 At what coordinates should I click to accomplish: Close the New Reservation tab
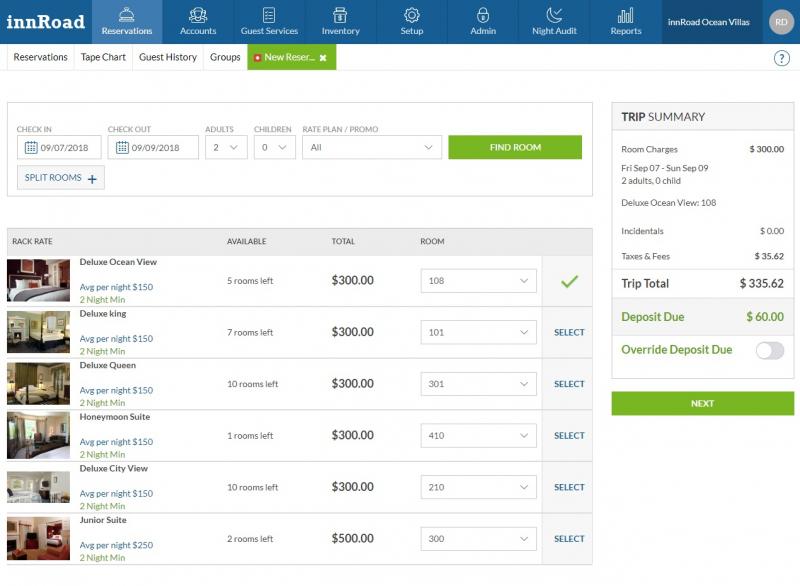coord(323,58)
